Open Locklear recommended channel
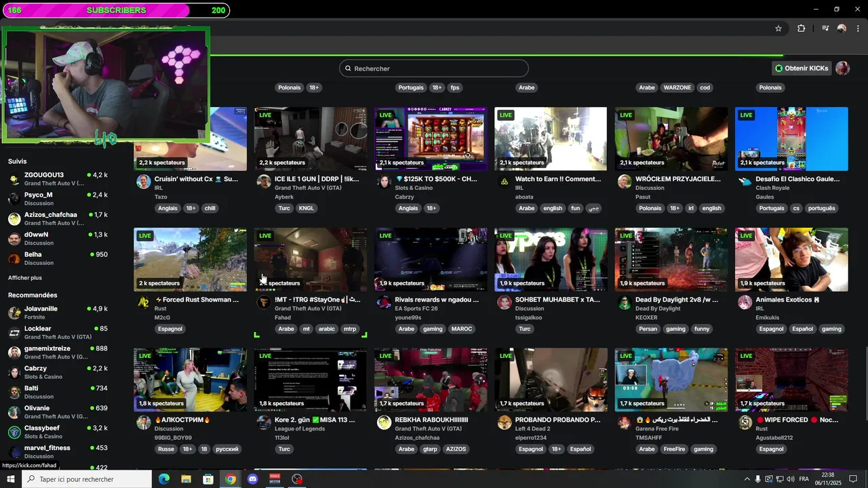868x488 pixels. tap(58, 333)
